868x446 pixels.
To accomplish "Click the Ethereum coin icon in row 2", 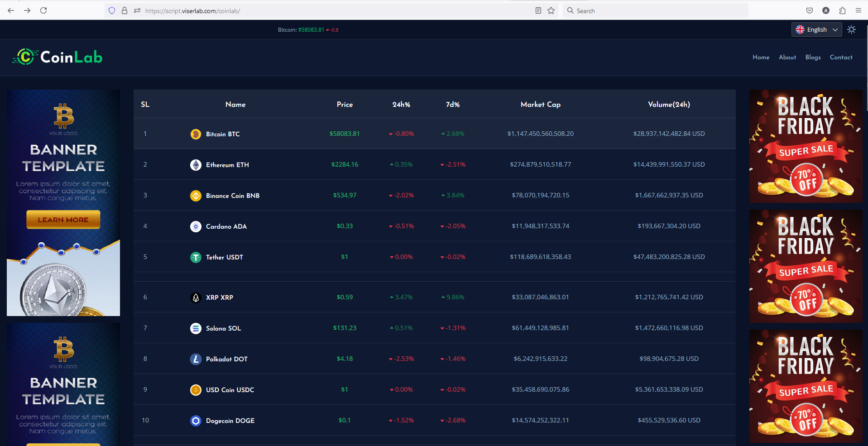I will (x=196, y=165).
